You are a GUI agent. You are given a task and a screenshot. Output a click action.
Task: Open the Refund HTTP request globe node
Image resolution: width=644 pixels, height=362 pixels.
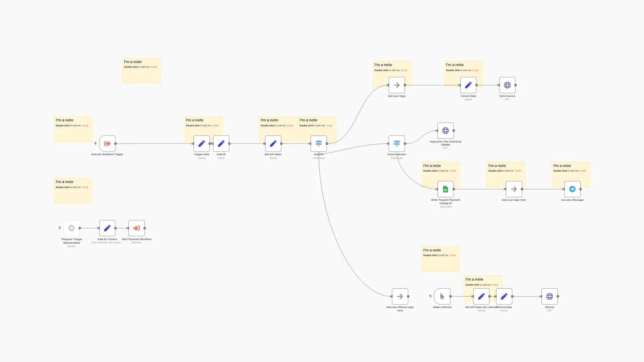point(550,296)
